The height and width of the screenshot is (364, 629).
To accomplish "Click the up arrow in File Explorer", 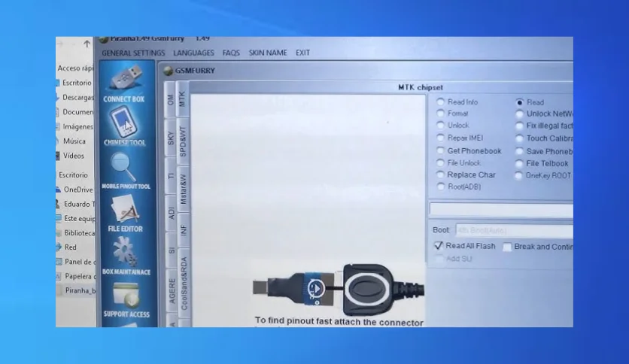I will [x=87, y=44].
